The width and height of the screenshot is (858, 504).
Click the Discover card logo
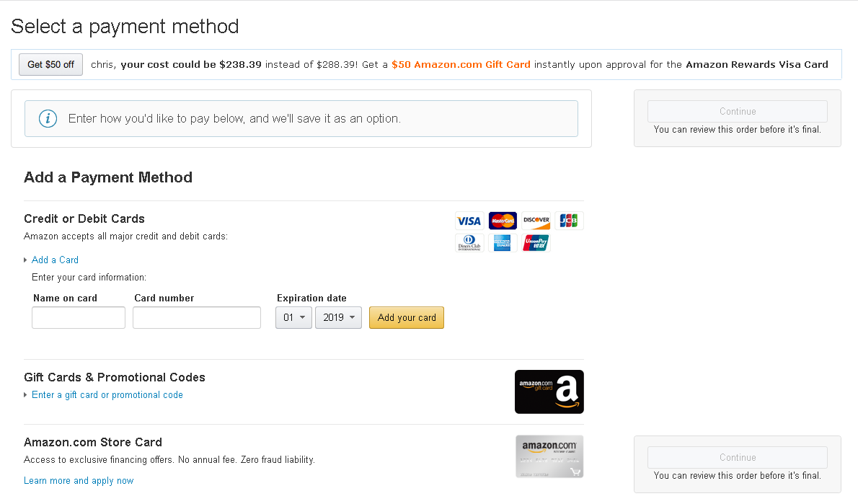(x=536, y=221)
